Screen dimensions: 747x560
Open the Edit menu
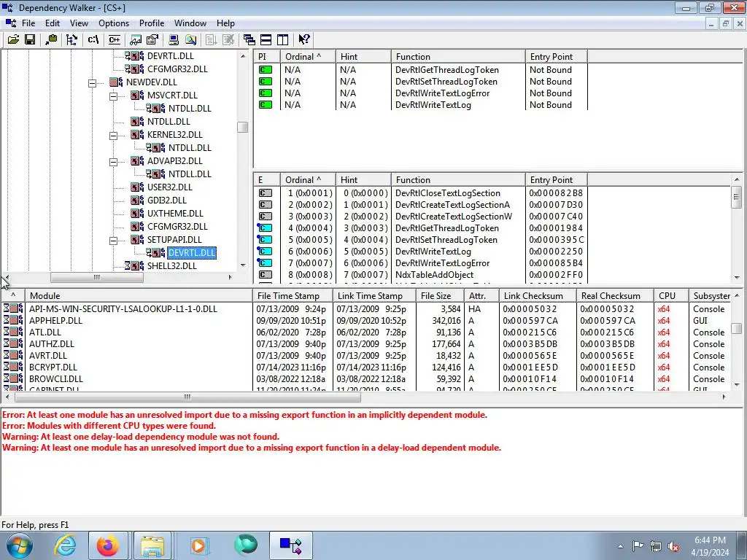tap(53, 23)
